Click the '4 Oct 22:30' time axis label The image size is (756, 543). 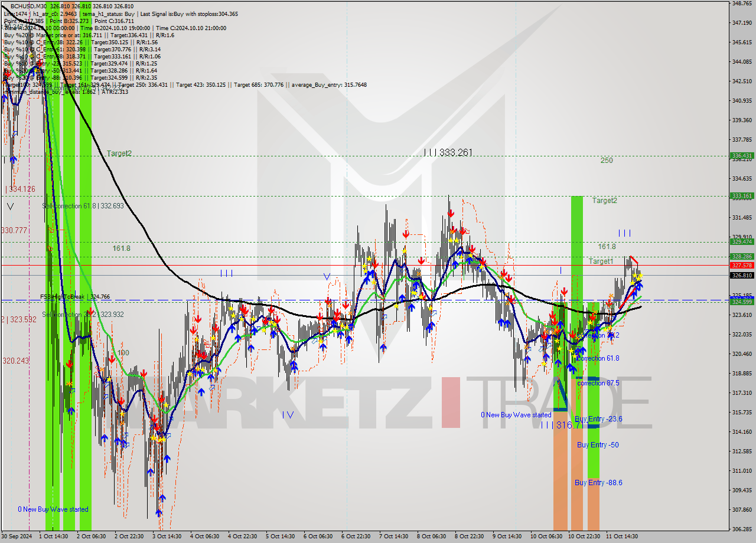point(243,537)
